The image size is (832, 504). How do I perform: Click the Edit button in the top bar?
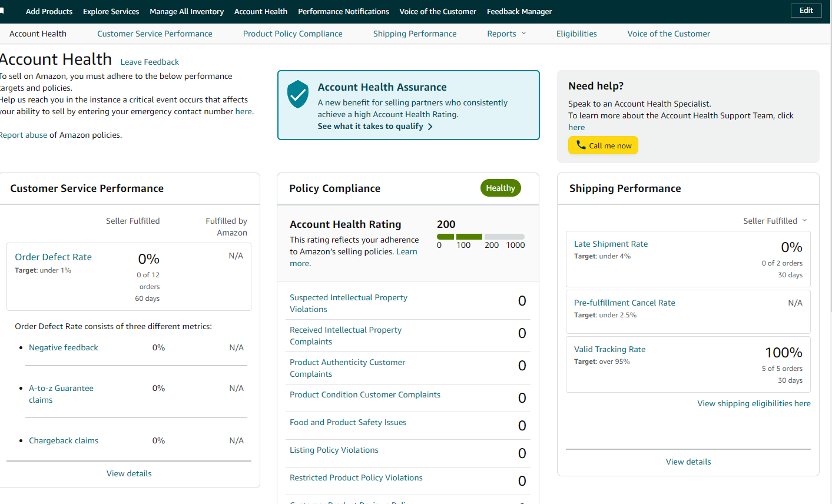(x=806, y=11)
